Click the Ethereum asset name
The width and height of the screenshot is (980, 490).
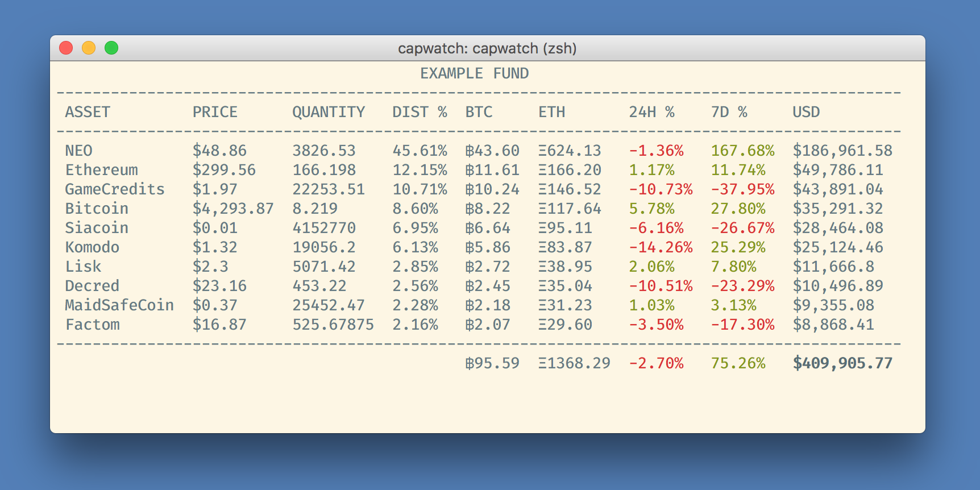[x=102, y=170]
